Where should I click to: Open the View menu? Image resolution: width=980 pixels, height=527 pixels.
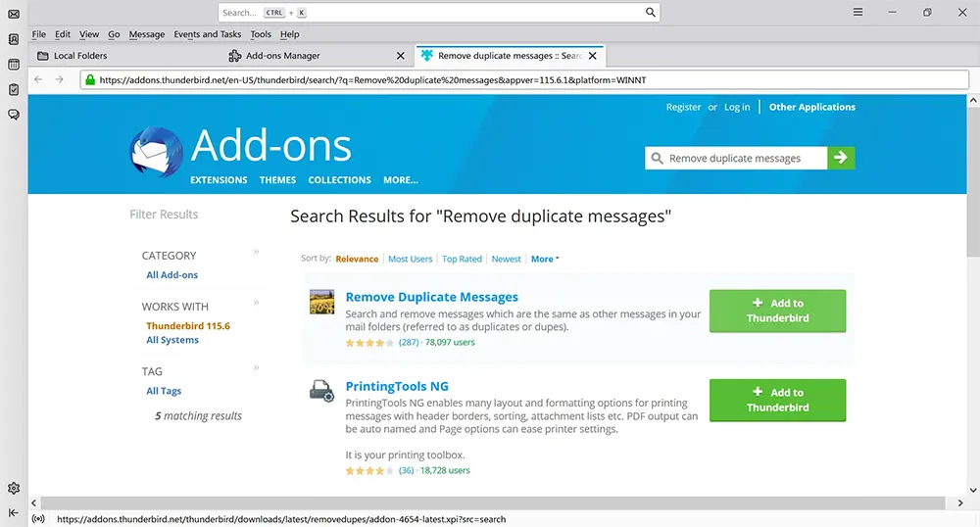[x=89, y=34]
